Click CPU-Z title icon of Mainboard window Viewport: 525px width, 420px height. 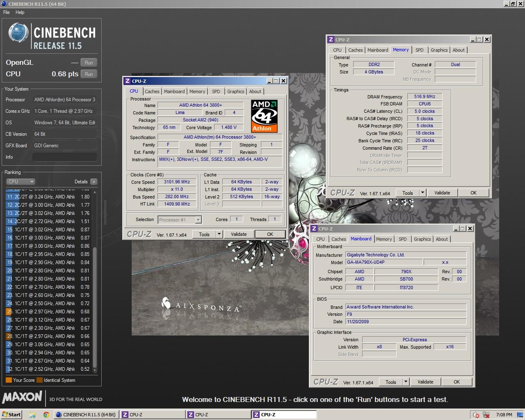pos(314,229)
